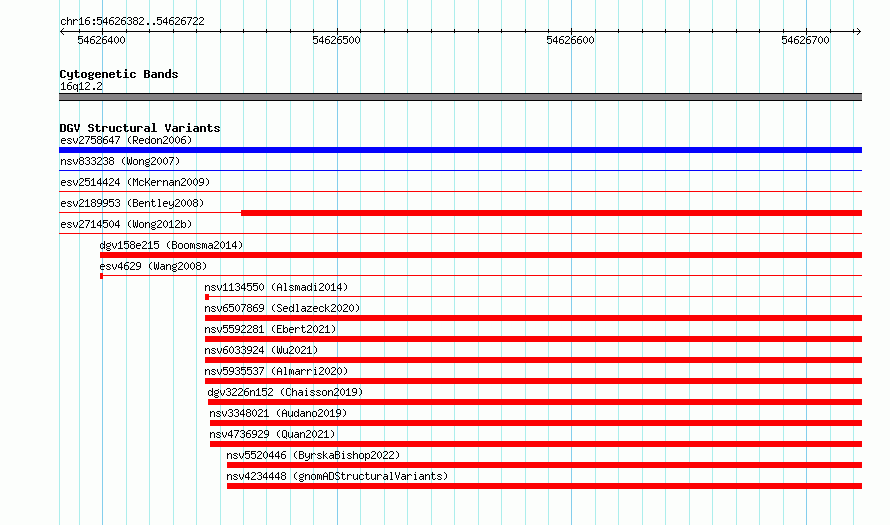The height and width of the screenshot is (525, 890).
Task: Click nsv4736929 (Quan2021) label
Action: (272, 434)
